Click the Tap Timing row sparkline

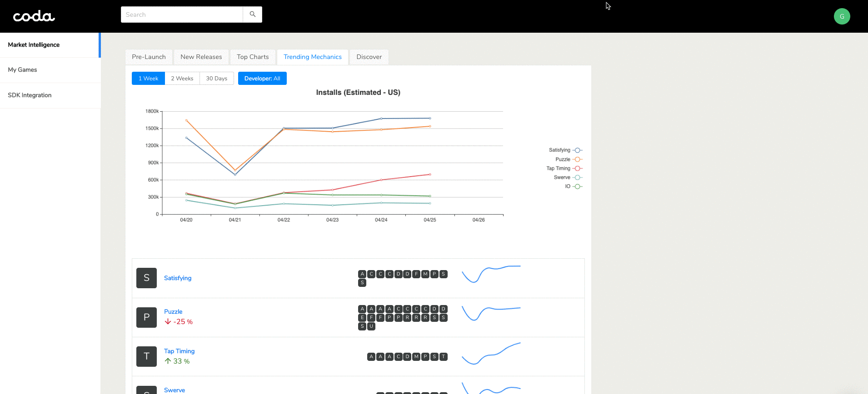tap(491, 354)
